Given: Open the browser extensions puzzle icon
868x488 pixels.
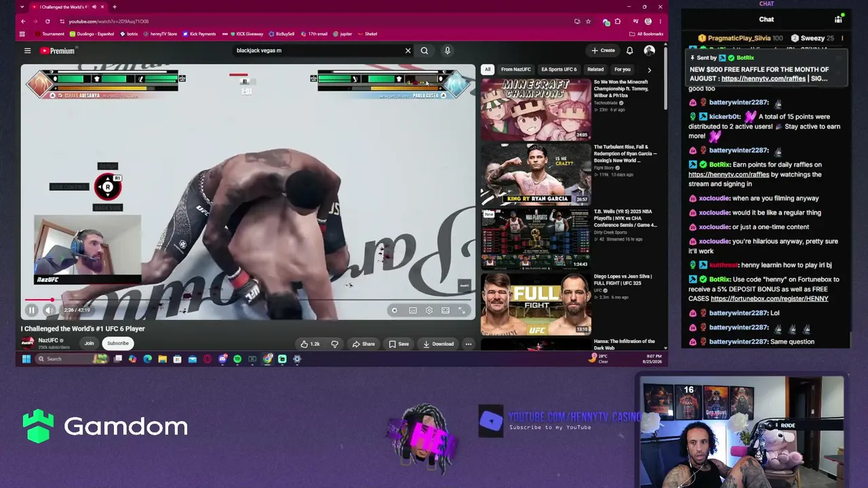Looking at the screenshot, I should pos(617,21).
